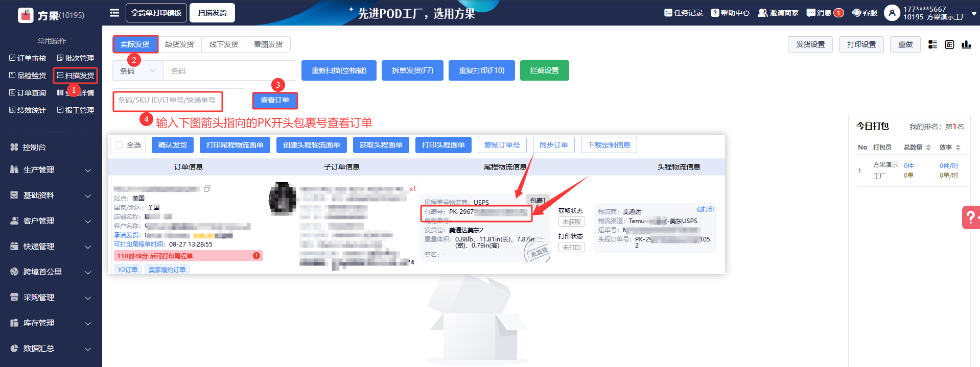Open account dropdown arrow beside 方果演示工厂
The height and width of the screenshot is (367, 980).
click(x=974, y=14)
